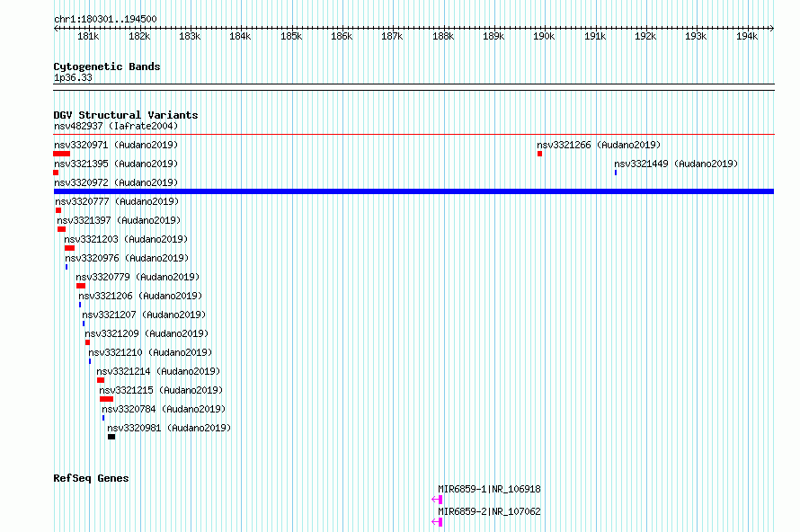Select the nsv3320981 black variant marker
The width and height of the screenshot is (800, 532).
point(111,437)
